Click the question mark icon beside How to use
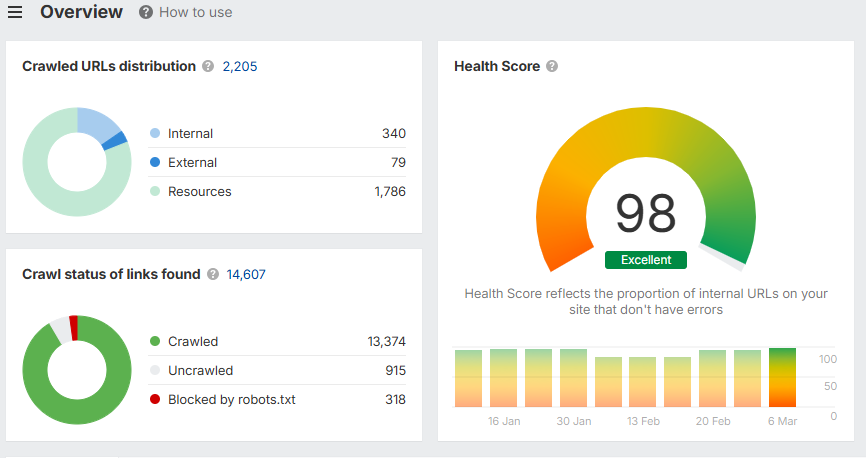The width and height of the screenshot is (866, 458). [146, 12]
